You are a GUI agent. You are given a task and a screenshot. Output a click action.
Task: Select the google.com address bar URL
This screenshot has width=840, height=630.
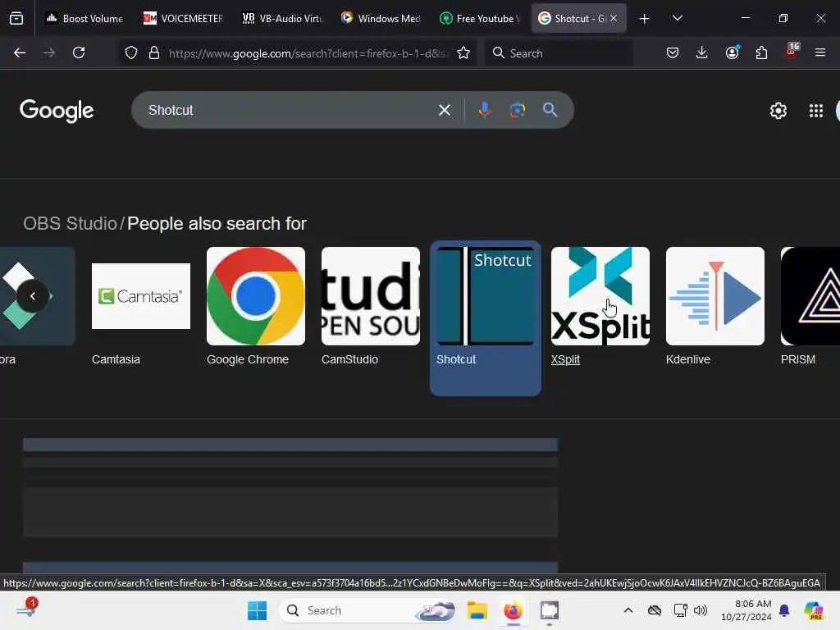(x=308, y=53)
